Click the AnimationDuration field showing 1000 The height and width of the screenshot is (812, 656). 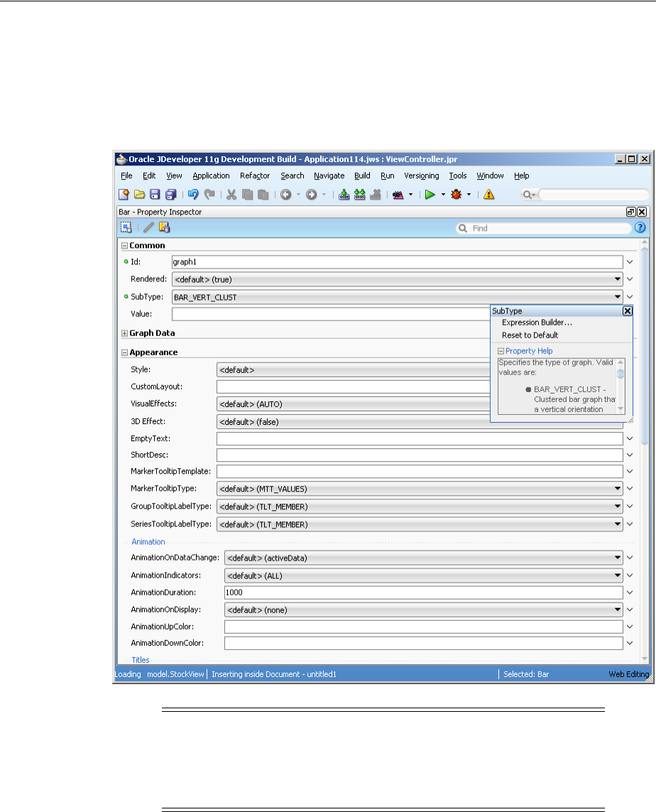click(x=423, y=592)
